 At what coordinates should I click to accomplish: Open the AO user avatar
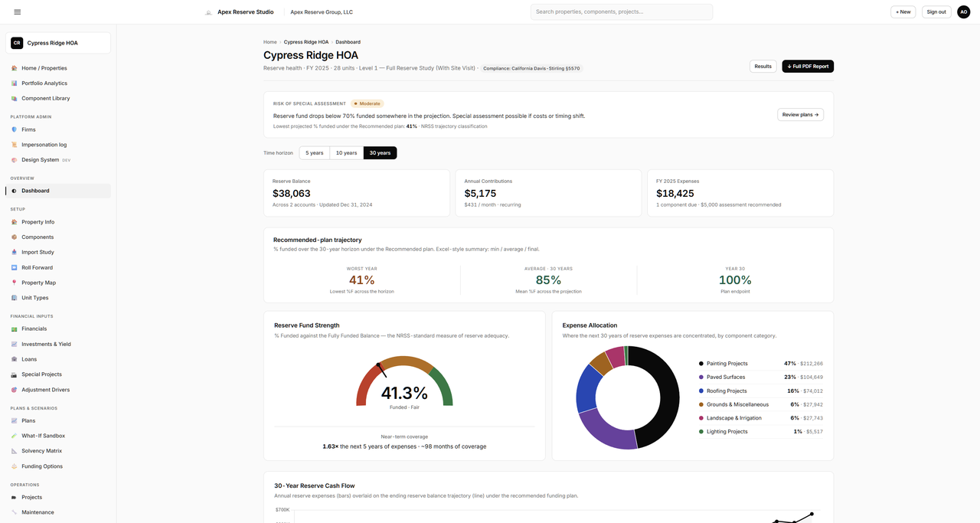tap(964, 11)
